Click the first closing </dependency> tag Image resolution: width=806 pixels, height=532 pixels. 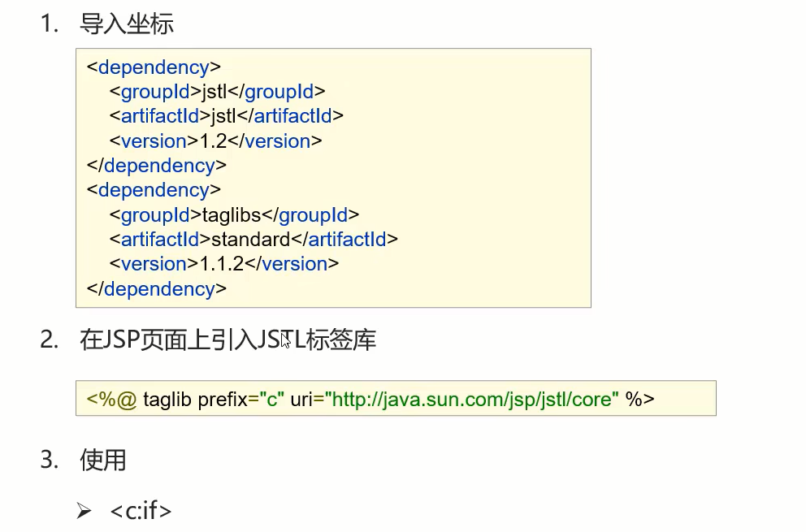(x=156, y=166)
